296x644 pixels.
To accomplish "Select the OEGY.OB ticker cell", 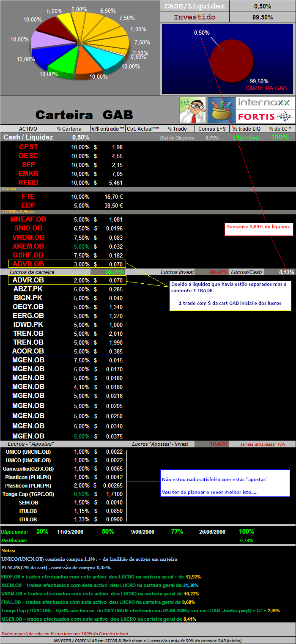I will pos(28,307).
